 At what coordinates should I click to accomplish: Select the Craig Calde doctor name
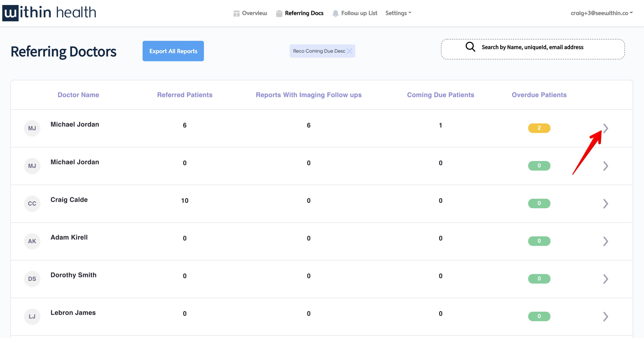69,200
